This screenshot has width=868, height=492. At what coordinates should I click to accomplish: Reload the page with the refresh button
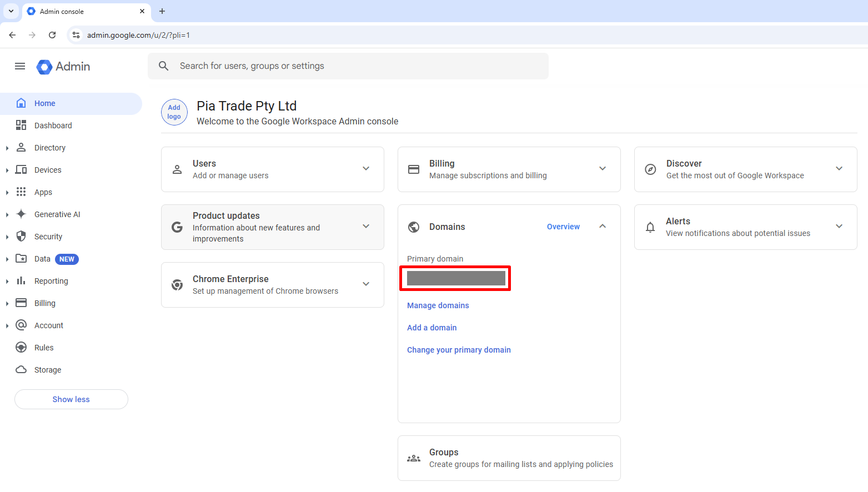pos(52,35)
